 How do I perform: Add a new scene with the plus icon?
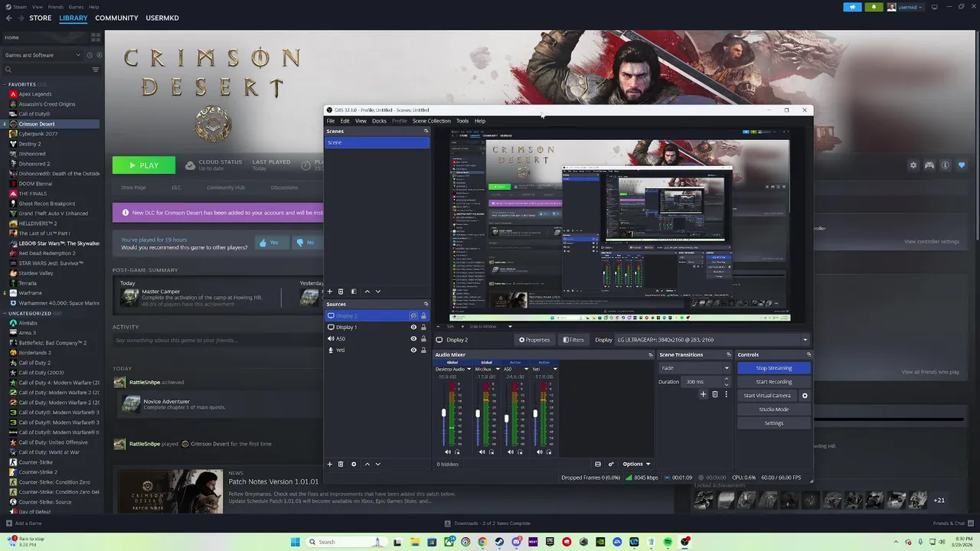point(330,291)
